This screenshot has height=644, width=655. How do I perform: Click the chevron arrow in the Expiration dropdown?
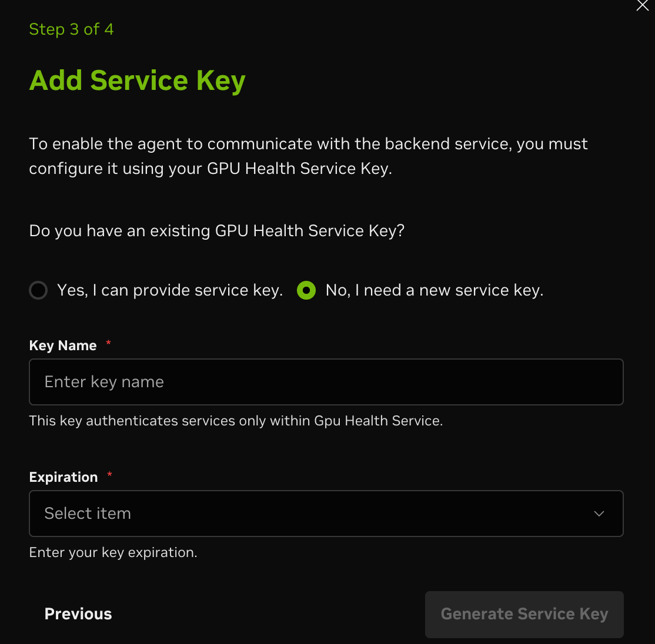coord(599,514)
